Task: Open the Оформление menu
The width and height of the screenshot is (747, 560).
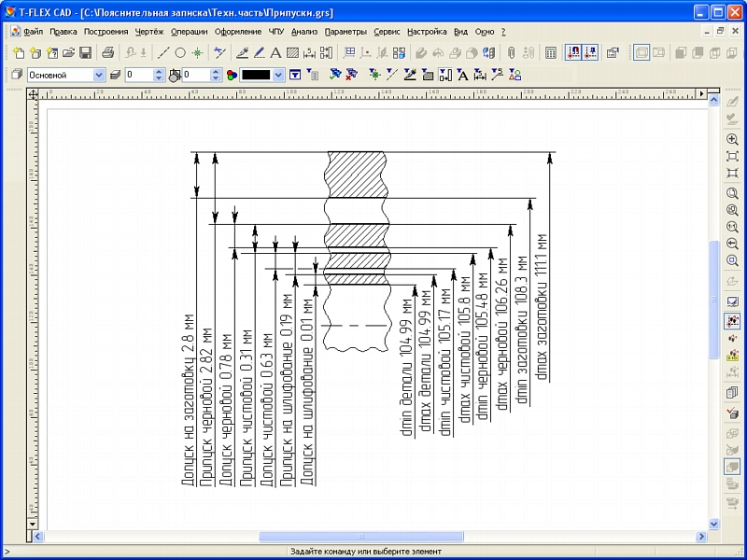Action: (238, 32)
